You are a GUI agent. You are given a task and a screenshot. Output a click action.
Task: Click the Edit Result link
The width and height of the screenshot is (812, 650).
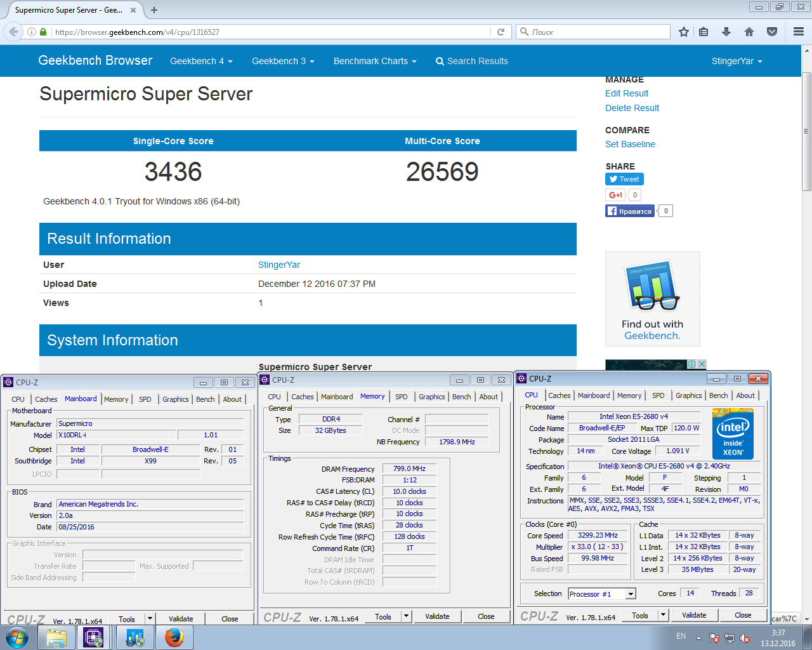coord(627,93)
